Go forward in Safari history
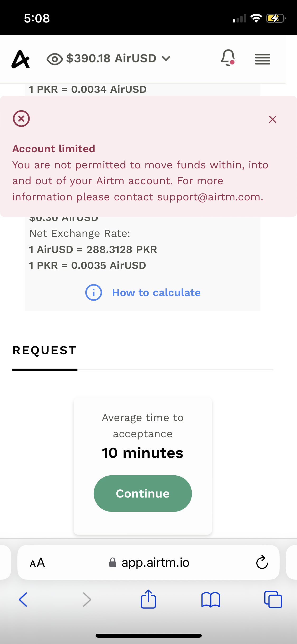The height and width of the screenshot is (644, 297). tap(87, 599)
